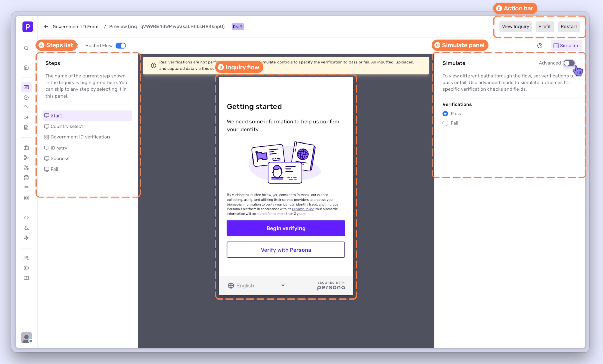Open the code brackets sidebar icon
The height and width of the screenshot is (364, 603).
click(26, 218)
